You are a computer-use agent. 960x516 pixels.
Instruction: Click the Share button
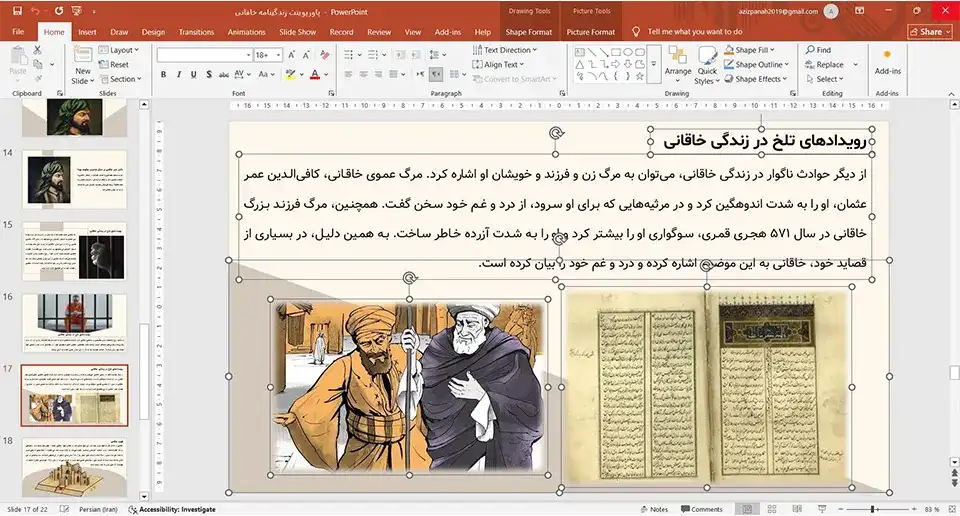click(930, 32)
